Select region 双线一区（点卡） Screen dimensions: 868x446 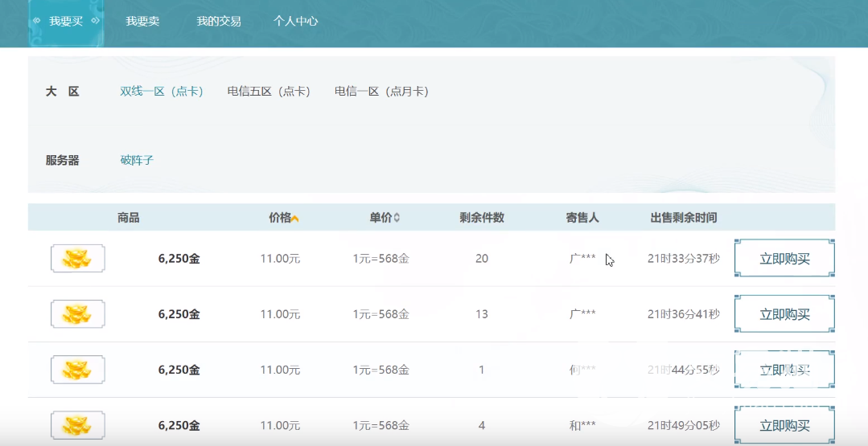coord(162,92)
